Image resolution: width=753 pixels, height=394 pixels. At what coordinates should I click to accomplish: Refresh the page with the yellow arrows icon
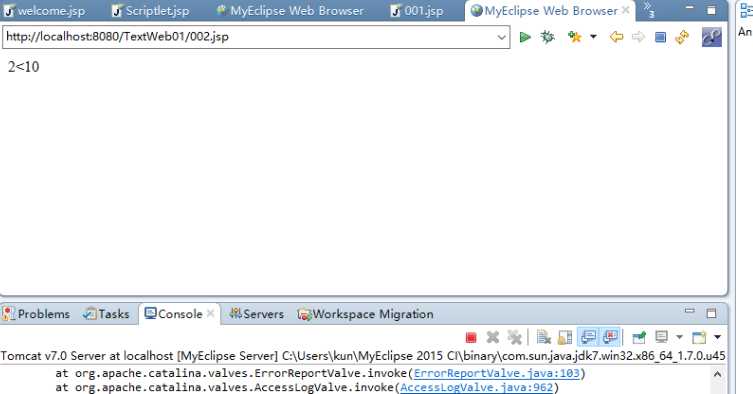click(682, 37)
